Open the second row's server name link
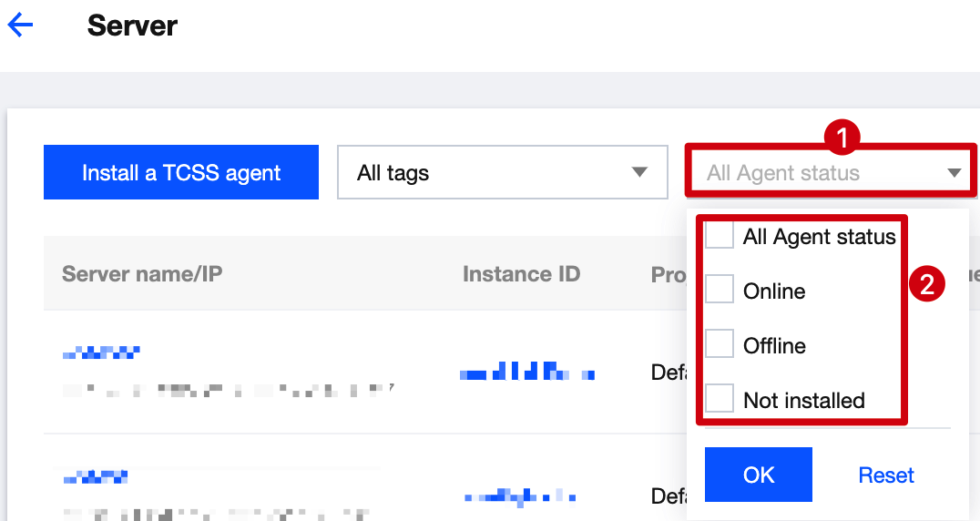This screenshot has width=980, height=521. (x=96, y=476)
